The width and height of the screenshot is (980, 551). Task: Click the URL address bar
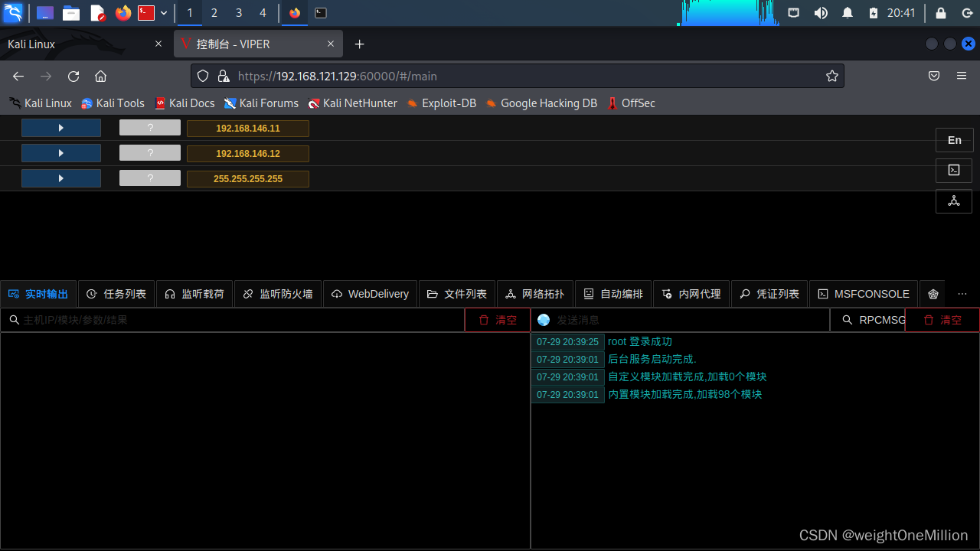(517, 76)
